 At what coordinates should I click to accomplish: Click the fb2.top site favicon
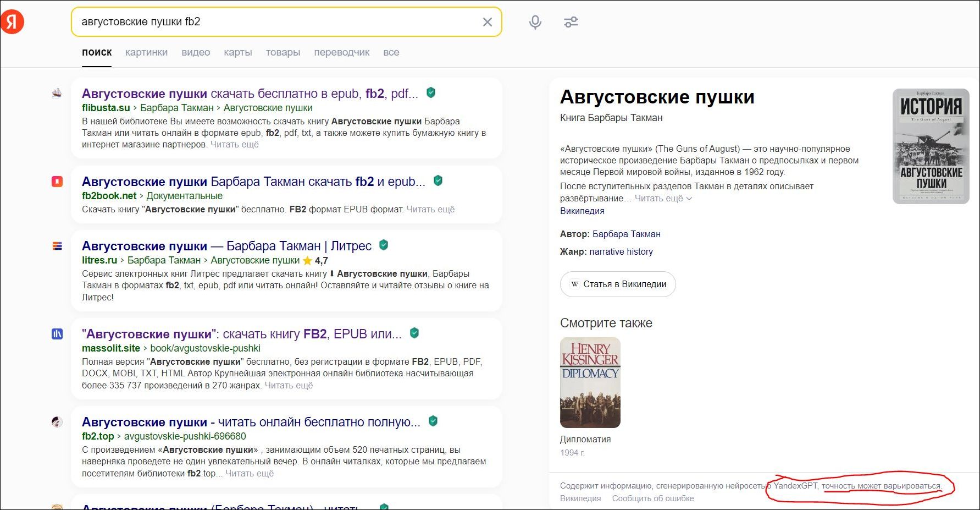[57, 422]
